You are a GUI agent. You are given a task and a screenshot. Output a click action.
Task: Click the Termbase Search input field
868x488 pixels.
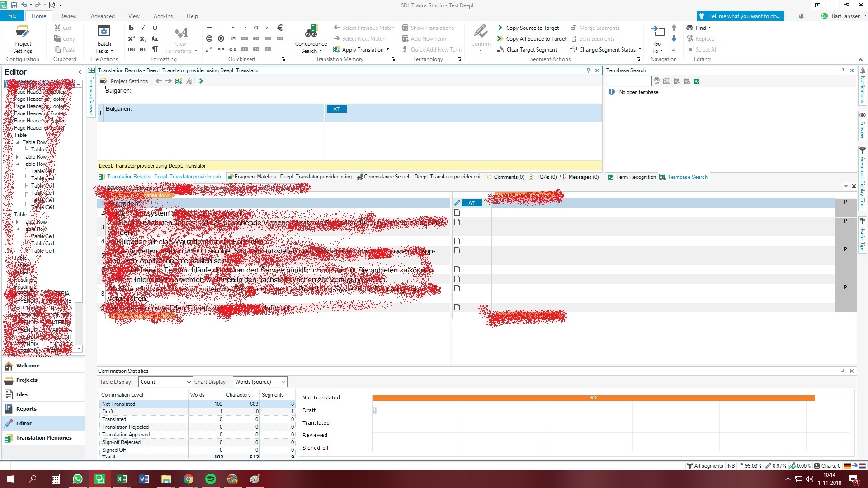pyautogui.click(x=629, y=81)
